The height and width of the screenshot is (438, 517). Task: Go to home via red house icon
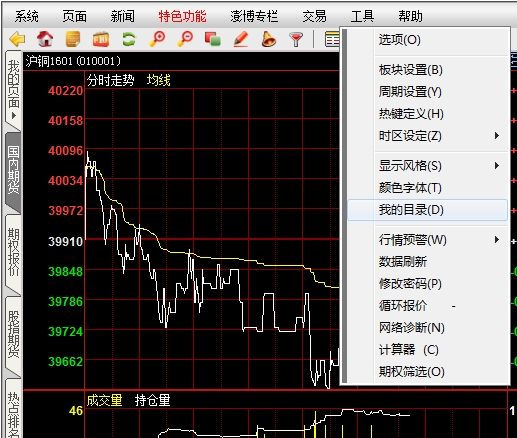point(45,39)
